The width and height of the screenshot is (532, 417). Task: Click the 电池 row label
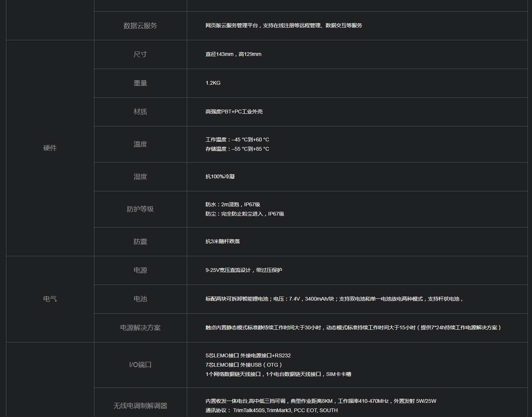140,299
